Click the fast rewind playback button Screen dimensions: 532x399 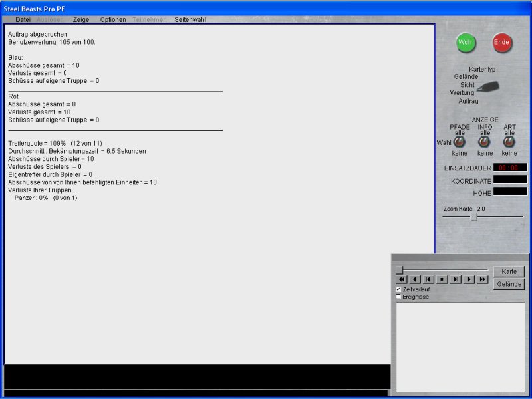pos(402,279)
